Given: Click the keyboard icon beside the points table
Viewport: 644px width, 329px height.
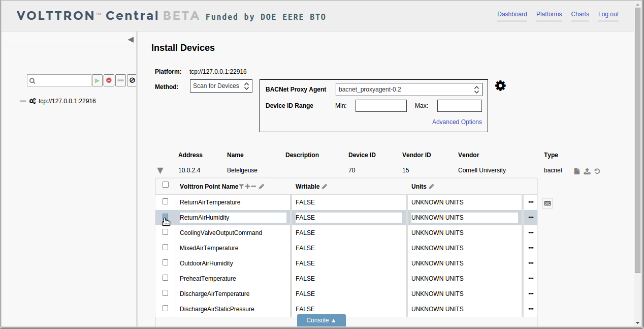Looking at the screenshot, I should [x=548, y=203].
